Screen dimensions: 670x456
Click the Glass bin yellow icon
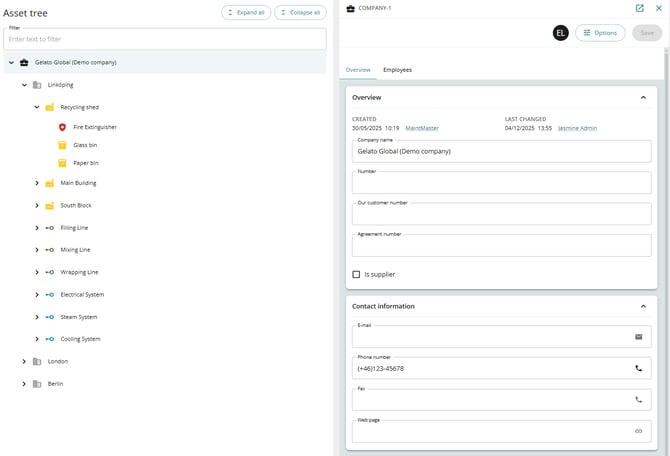coord(62,145)
